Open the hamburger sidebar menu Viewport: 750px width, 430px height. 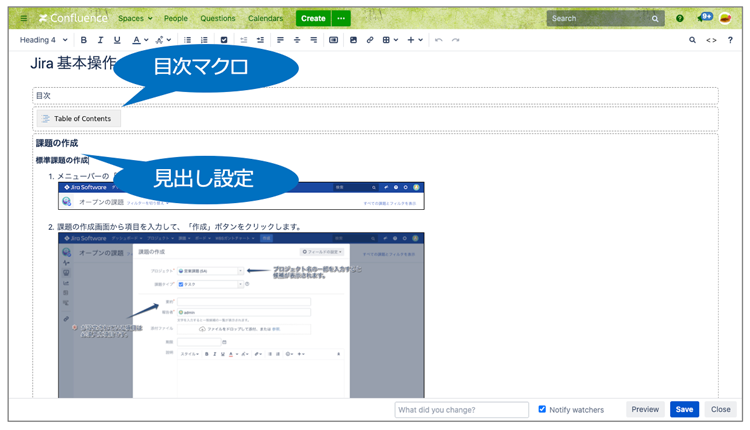pyautogui.click(x=23, y=18)
